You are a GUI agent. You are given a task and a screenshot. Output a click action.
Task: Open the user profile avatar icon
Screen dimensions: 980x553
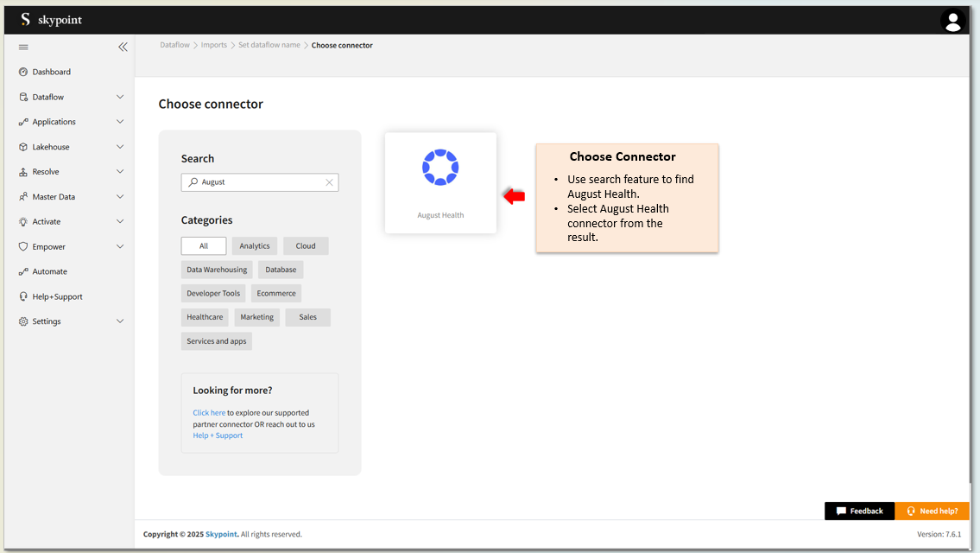952,21
